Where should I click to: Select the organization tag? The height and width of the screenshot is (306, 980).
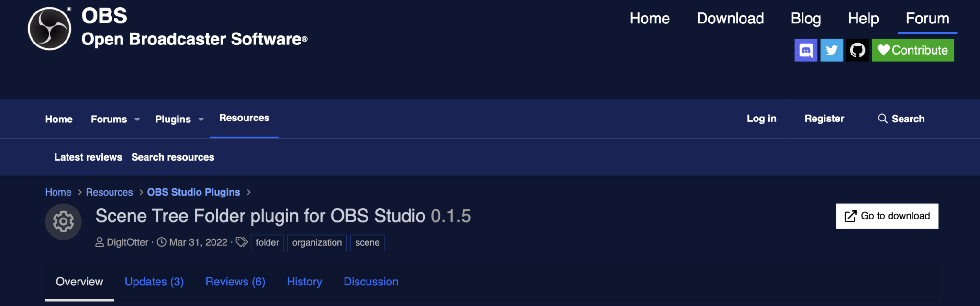(x=317, y=243)
